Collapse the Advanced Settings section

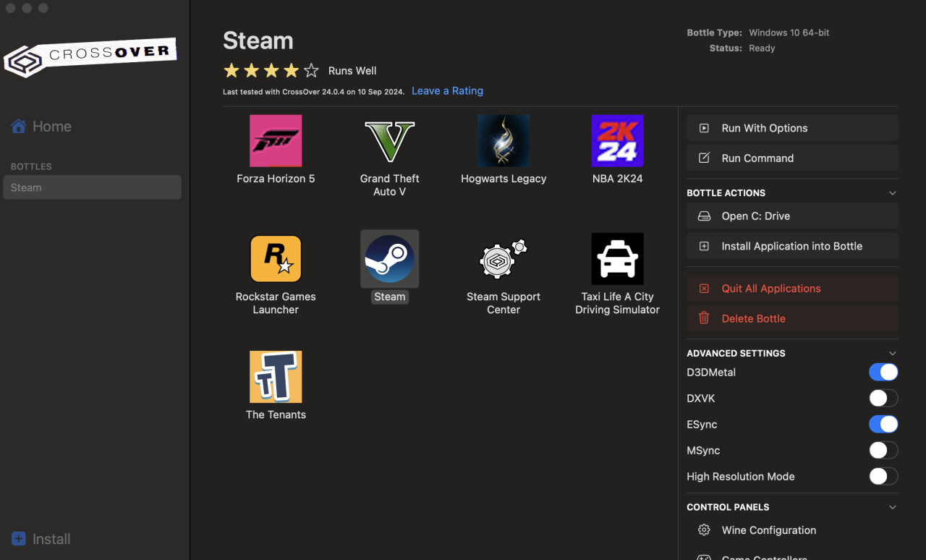coord(892,354)
